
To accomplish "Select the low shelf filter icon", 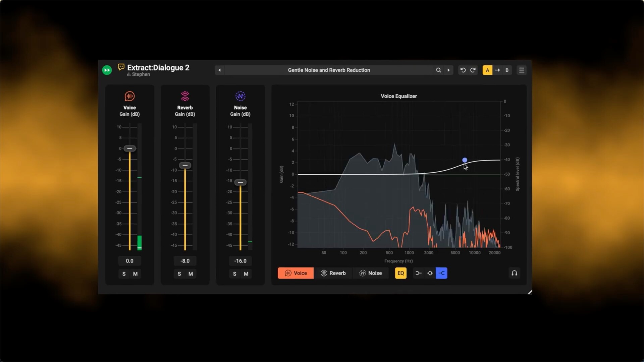I will (418, 273).
